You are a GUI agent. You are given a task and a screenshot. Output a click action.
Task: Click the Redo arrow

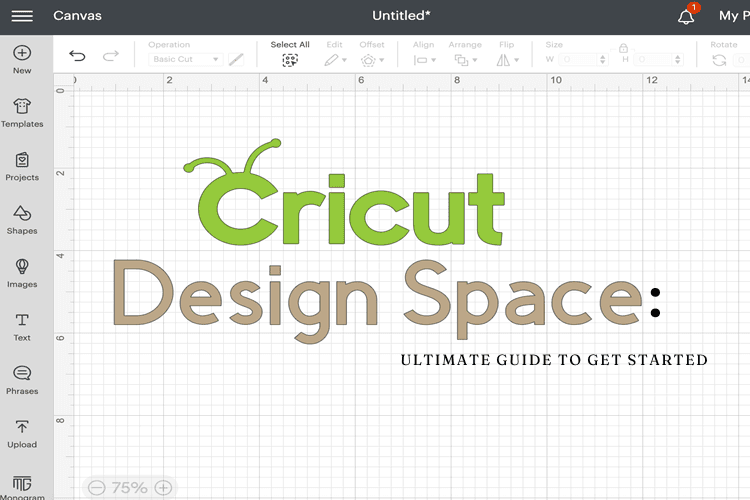110,57
